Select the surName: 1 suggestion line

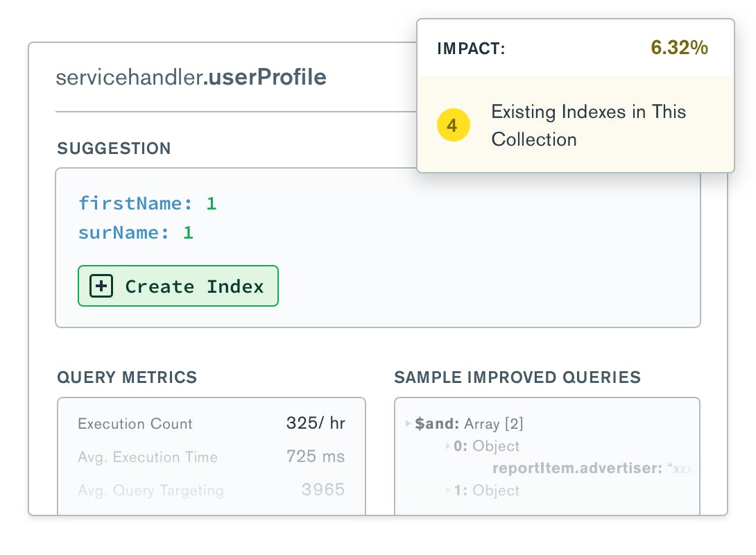coord(136,233)
